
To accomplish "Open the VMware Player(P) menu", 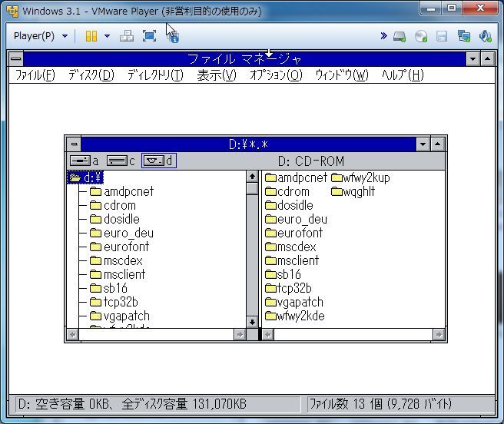I will (x=40, y=35).
